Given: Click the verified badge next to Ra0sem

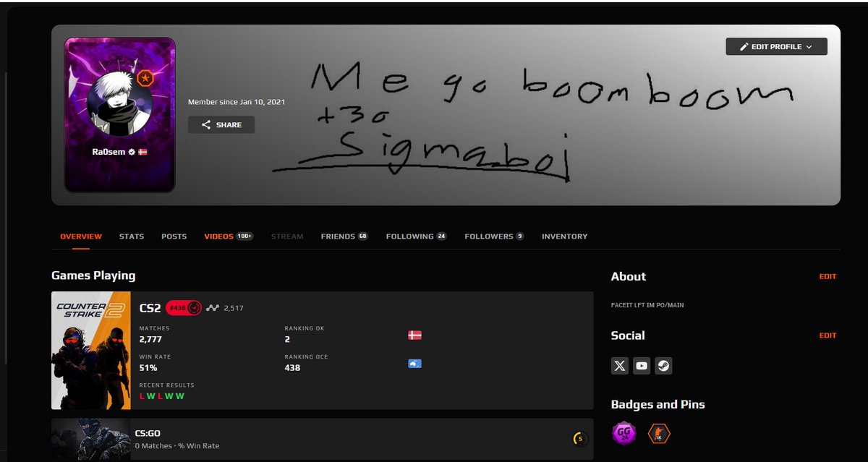Looking at the screenshot, I should [x=132, y=153].
